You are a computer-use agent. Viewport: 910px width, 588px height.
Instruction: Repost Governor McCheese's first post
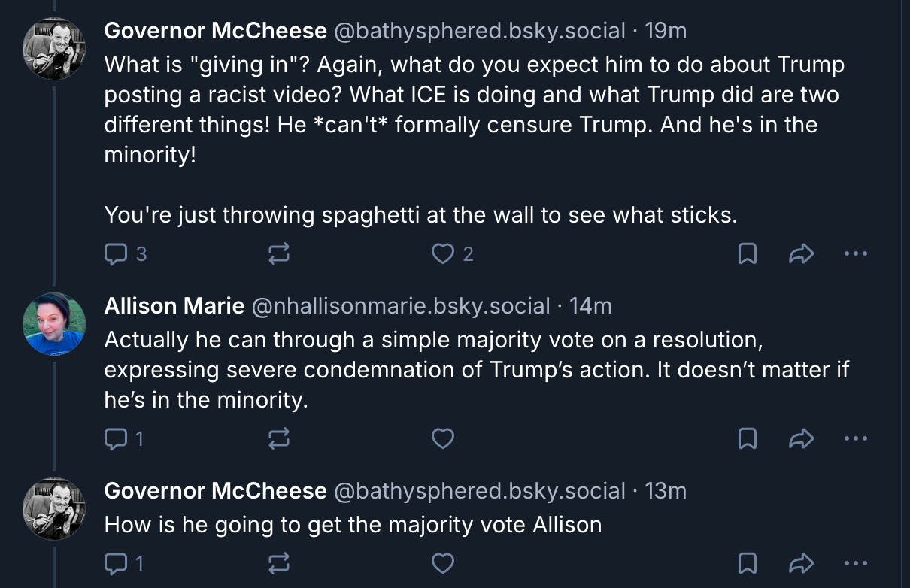(x=278, y=254)
